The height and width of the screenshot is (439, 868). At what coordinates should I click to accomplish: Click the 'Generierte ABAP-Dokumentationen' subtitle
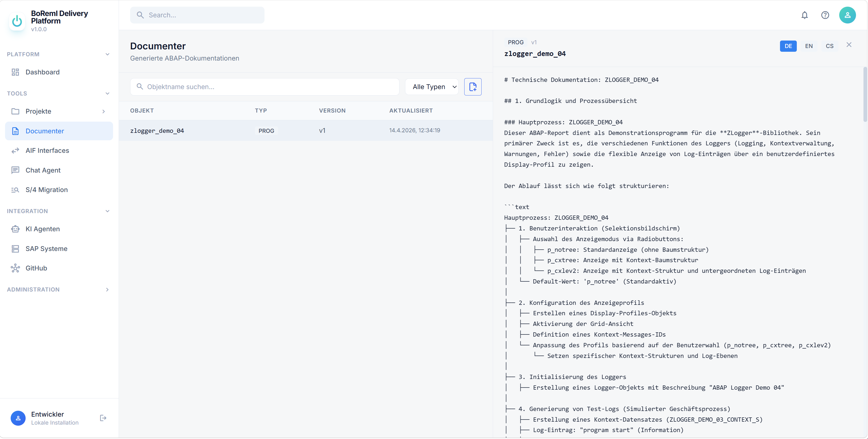[185, 58]
